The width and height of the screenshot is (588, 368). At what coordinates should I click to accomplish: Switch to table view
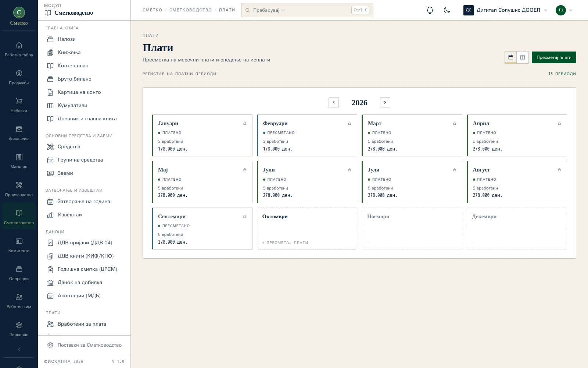pos(523,57)
